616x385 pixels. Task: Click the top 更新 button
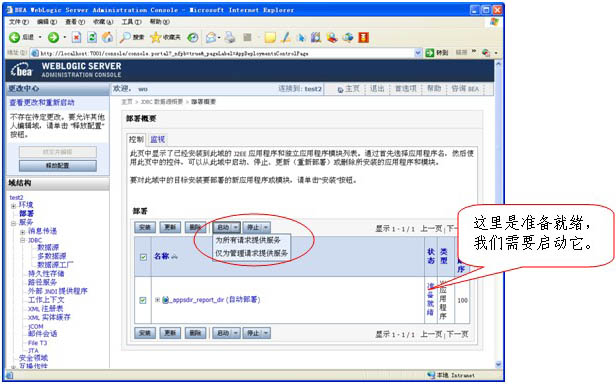(x=170, y=227)
